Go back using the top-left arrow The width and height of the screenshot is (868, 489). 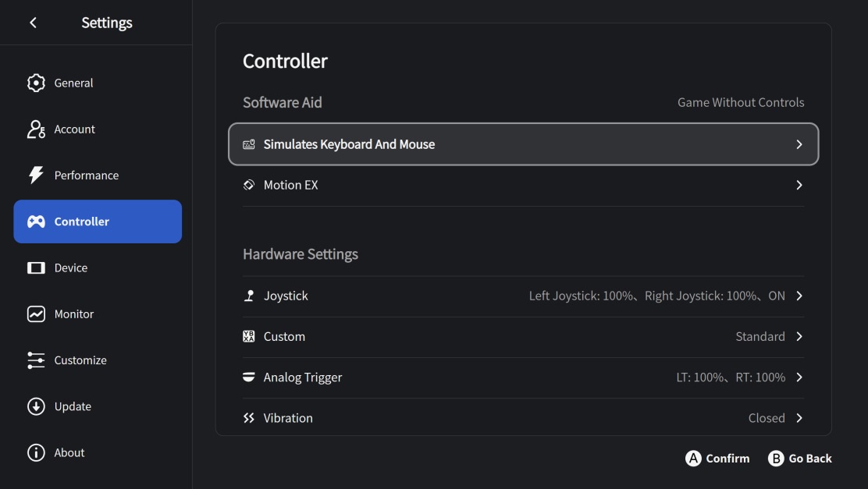pos(33,23)
